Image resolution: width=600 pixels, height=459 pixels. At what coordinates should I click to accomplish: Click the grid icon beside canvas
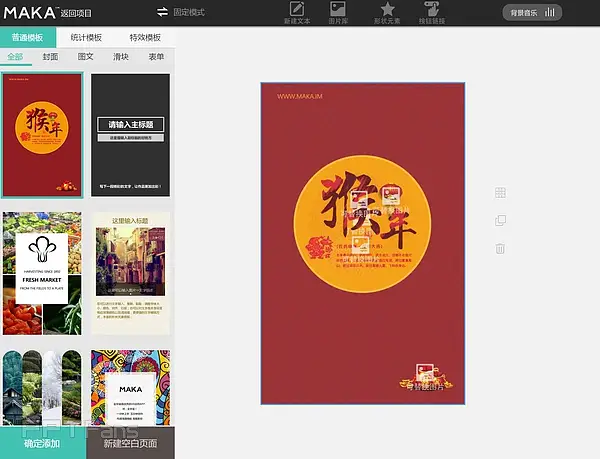click(500, 193)
